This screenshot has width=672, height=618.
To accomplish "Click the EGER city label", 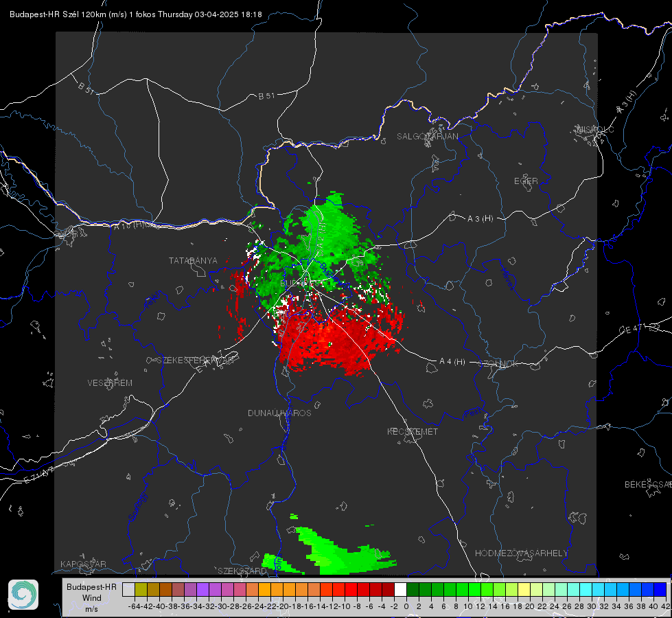I will (526, 181).
